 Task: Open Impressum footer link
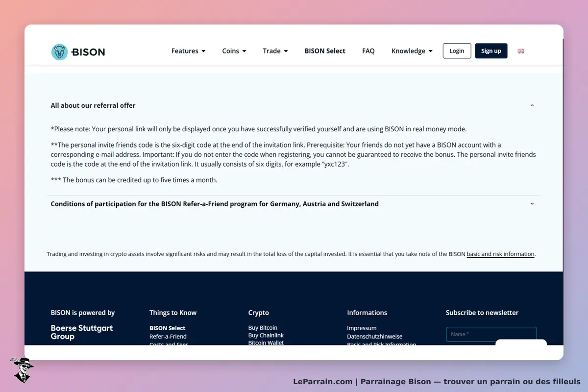(362, 328)
